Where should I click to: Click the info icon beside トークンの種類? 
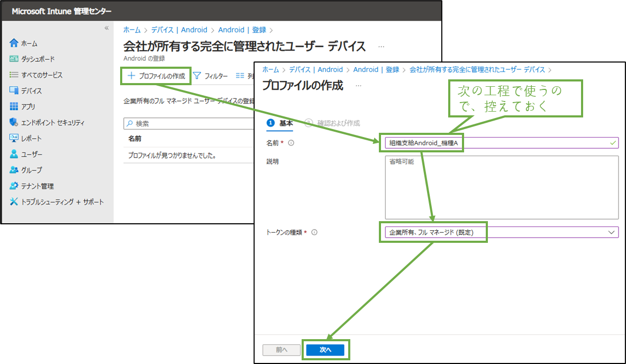[x=314, y=232]
